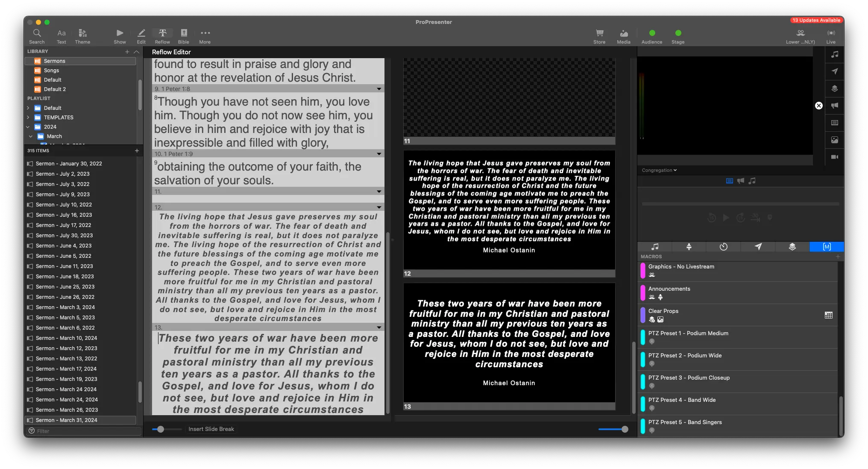
Task: Open the Timers tab icon
Action: (723, 247)
